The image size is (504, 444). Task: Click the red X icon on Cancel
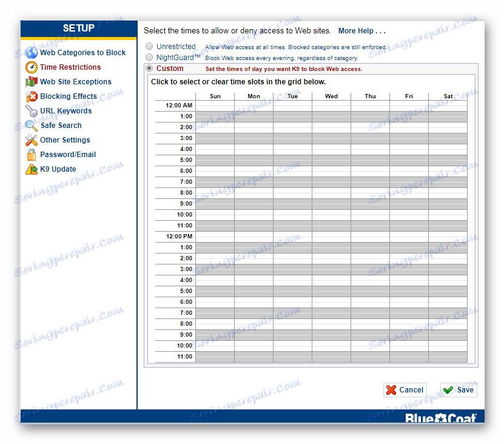coord(391,390)
